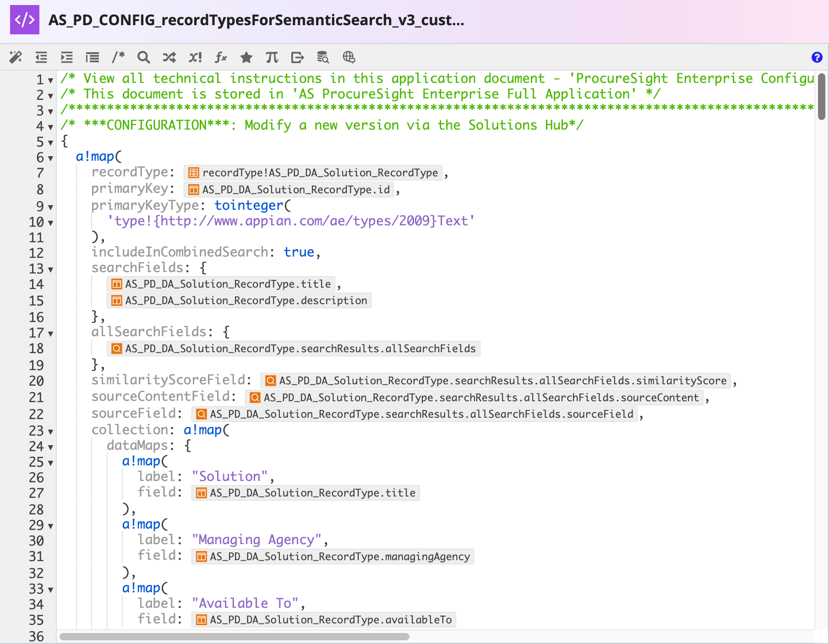Open help with the blue question mark icon
Image resolution: width=829 pixels, height=644 pixels.
(817, 57)
